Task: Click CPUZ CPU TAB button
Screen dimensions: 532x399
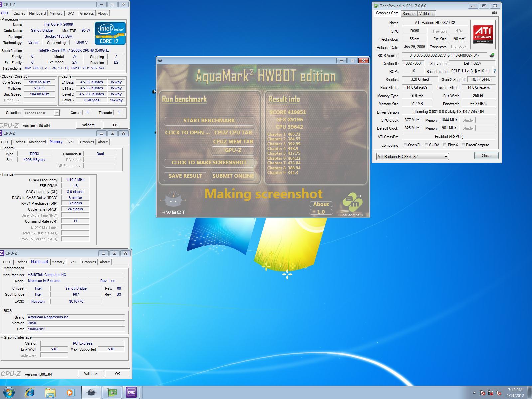Action: (233, 132)
